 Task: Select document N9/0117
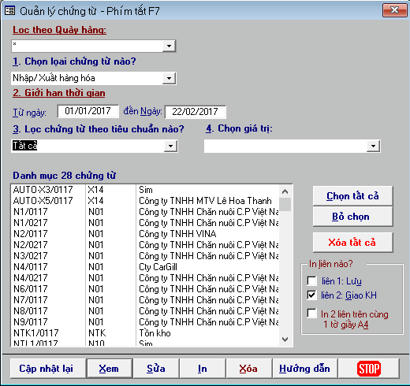tap(146, 322)
